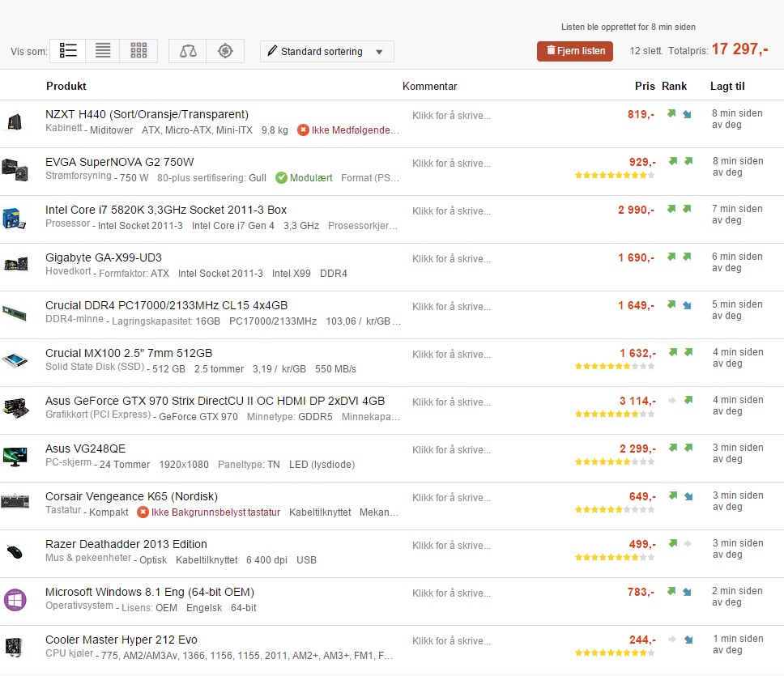Open Crucial MX100 512GB product link
This screenshot has width=784, height=676.
click(x=129, y=353)
